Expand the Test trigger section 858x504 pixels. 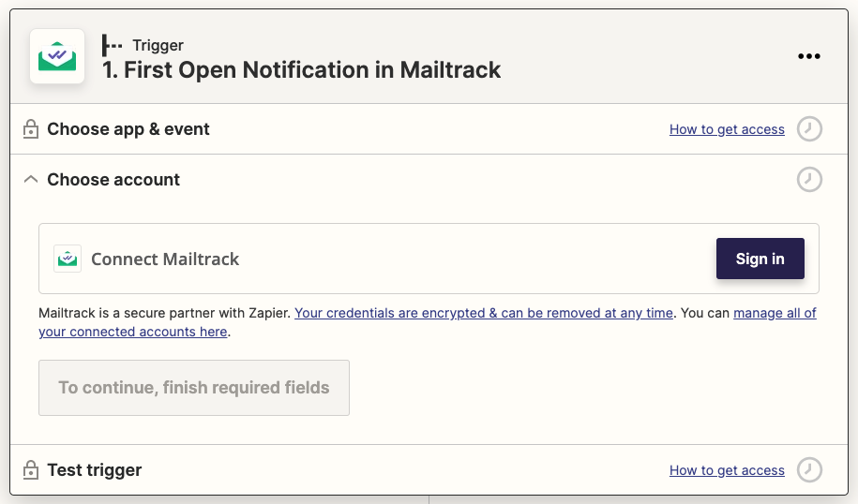coord(95,470)
